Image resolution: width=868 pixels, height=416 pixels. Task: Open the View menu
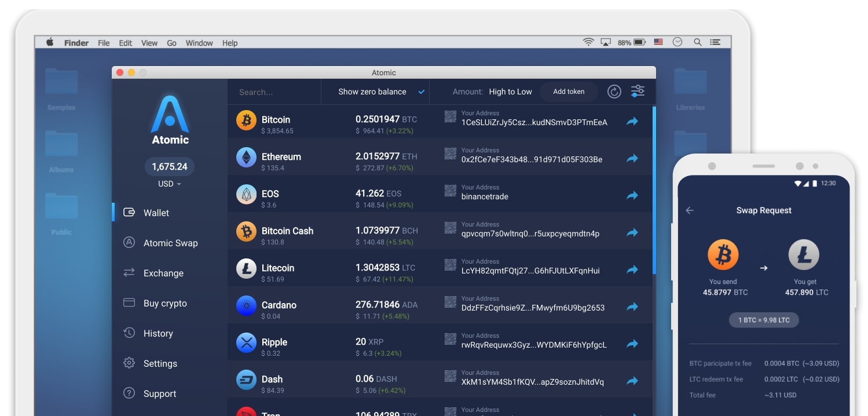(149, 43)
